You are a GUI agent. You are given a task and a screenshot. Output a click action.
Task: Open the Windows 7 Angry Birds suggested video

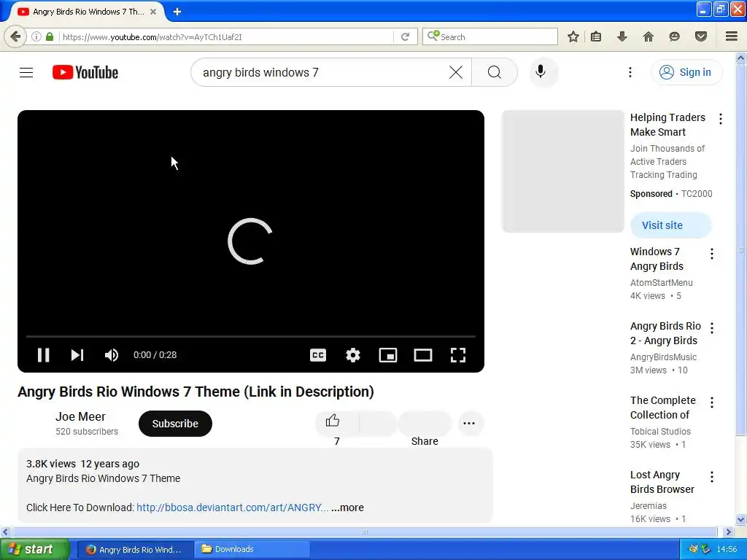pos(657,259)
